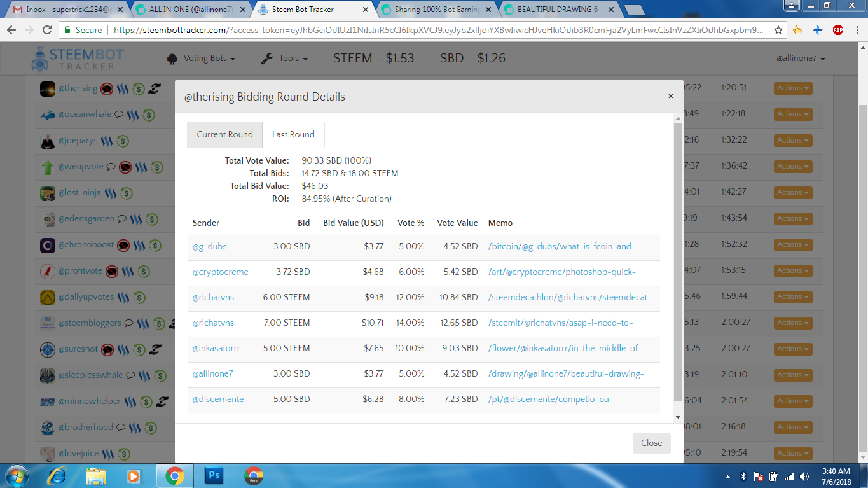The width and height of the screenshot is (868, 488).
Task: Open the Windows Start menu
Action: click(x=15, y=475)
